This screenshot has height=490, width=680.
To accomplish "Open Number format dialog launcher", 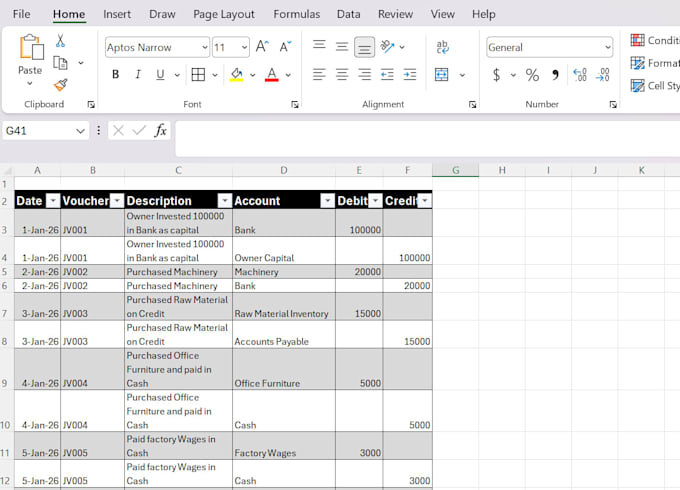I will pyautogui.click(x=613, y=105).
